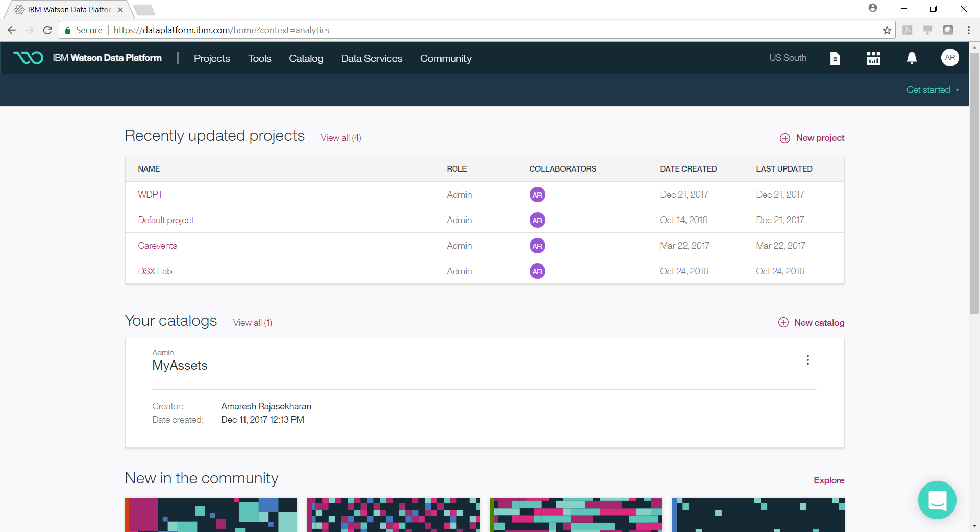This screenshot has height=532, width=980.
Task: Click Explore in the community section
Action: (x=829, y=480)
